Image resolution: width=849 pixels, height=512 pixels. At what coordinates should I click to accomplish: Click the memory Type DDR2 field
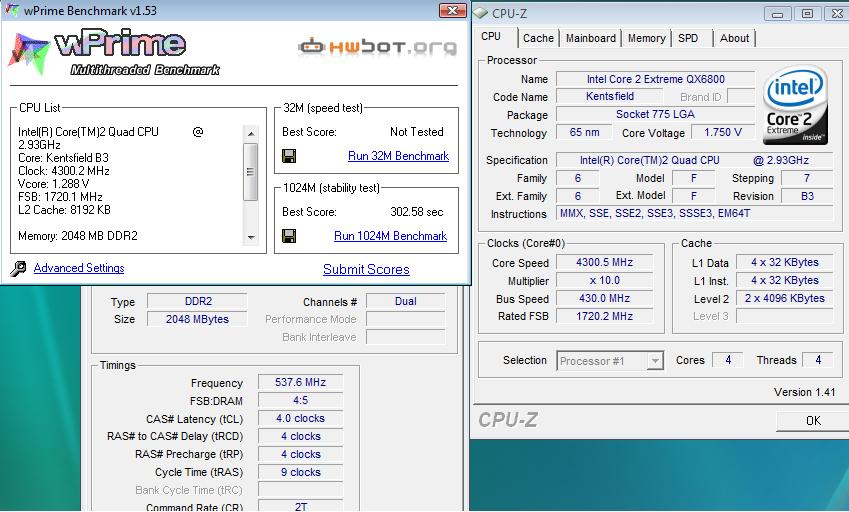click(198, 301)
